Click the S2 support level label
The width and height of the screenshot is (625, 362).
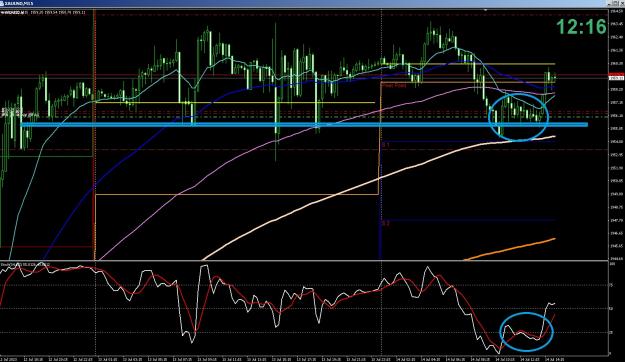pos(385,224)
